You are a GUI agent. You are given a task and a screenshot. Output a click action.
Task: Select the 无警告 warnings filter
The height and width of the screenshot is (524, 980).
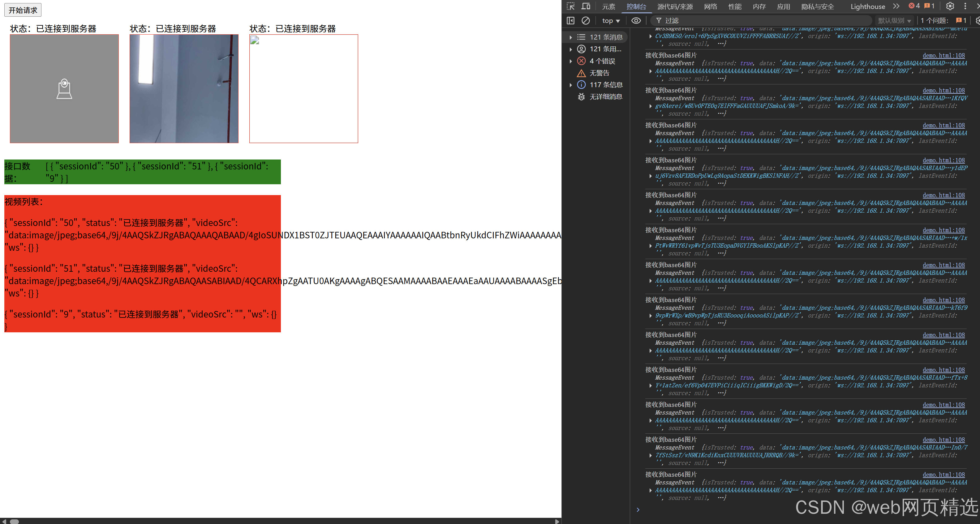click(x=599, y=73)
